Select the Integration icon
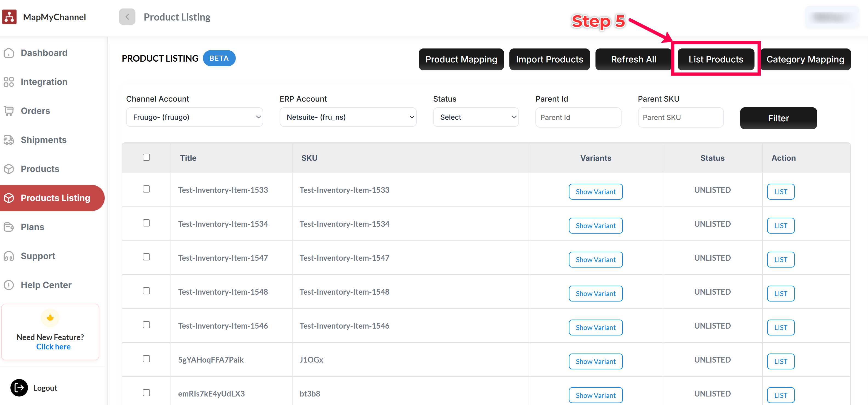 (9, 82)
